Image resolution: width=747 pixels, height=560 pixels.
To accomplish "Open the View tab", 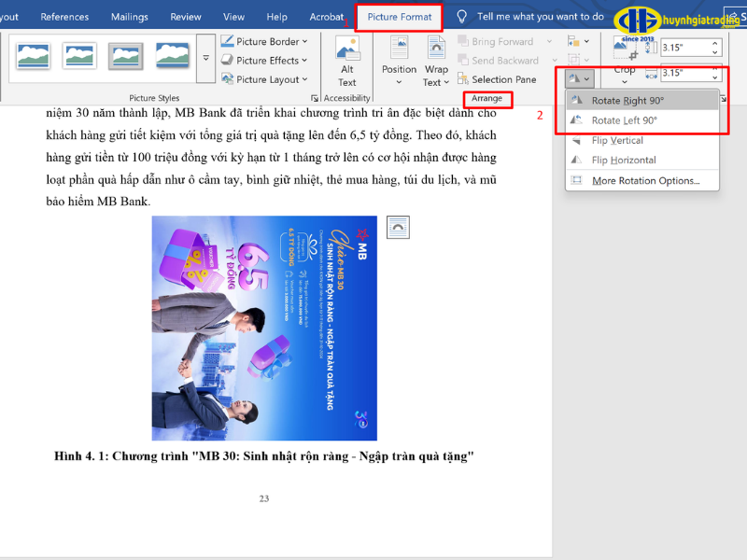I will tap(234, 17).
